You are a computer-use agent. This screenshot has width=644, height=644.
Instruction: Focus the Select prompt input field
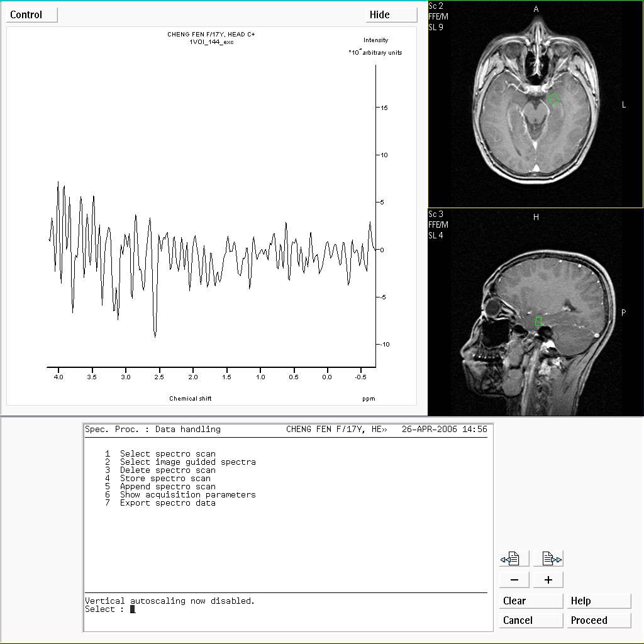(x=133, y=609)
